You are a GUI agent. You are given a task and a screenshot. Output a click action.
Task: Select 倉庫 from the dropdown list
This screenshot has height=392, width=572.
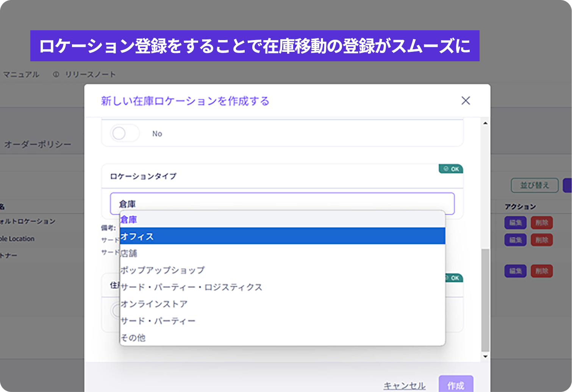(x=282, y=219)
